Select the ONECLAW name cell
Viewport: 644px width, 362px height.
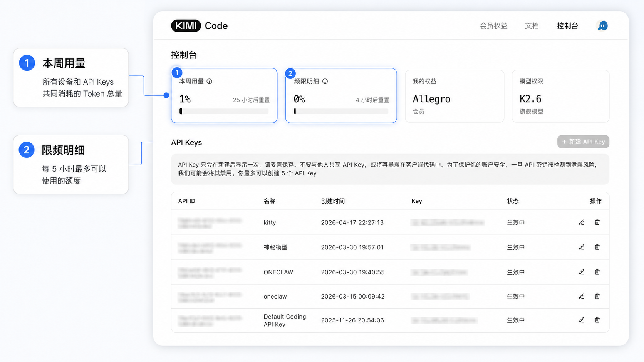(278, 272)
